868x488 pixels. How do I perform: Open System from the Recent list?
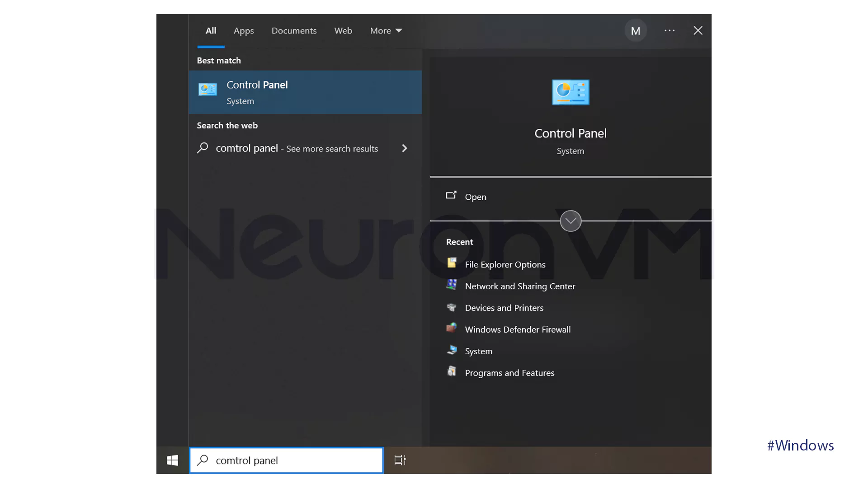coord(478,351)
